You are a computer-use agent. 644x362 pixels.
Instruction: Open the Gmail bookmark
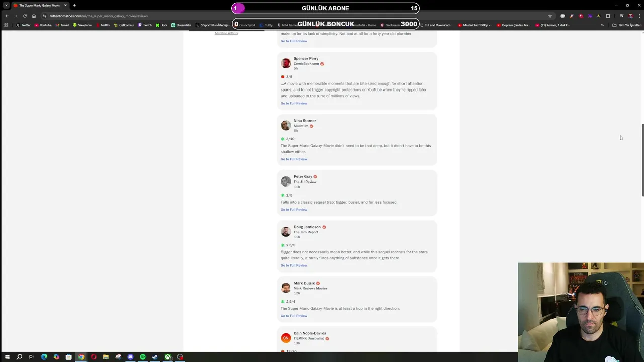(x=62, y=25)
